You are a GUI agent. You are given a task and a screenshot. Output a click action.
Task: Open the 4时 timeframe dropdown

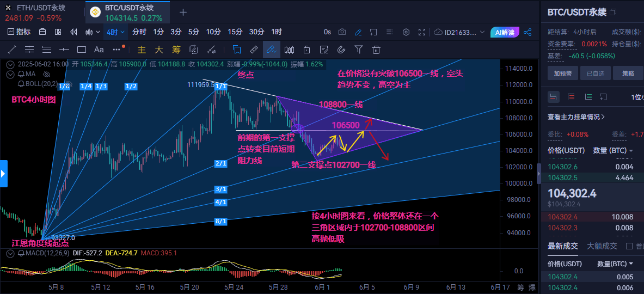(x=115, y=32)
